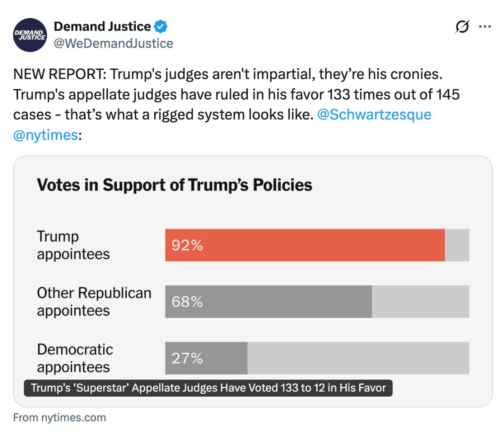504x434 pixels.
Task: Click the Democratic appointees bar
Action: [206, 358]
